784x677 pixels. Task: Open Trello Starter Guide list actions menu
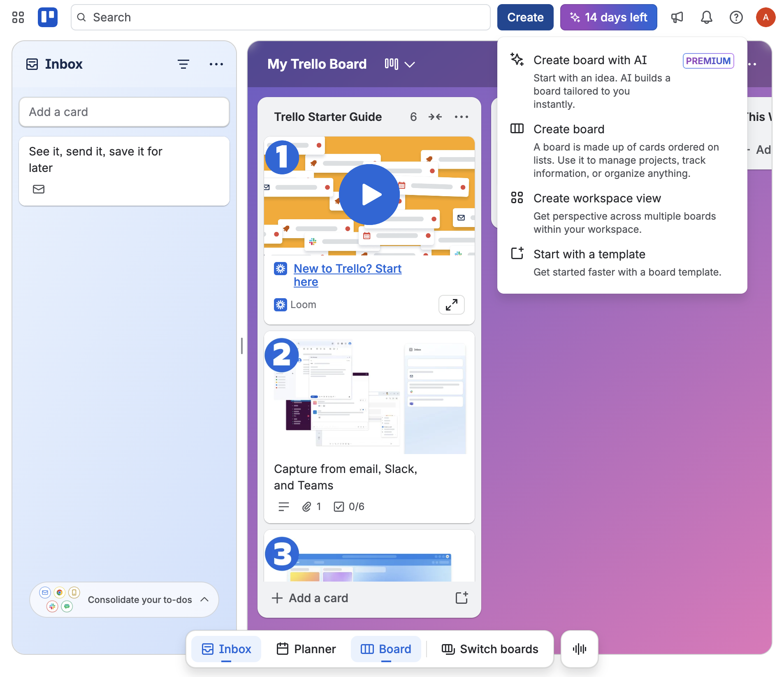462,117
